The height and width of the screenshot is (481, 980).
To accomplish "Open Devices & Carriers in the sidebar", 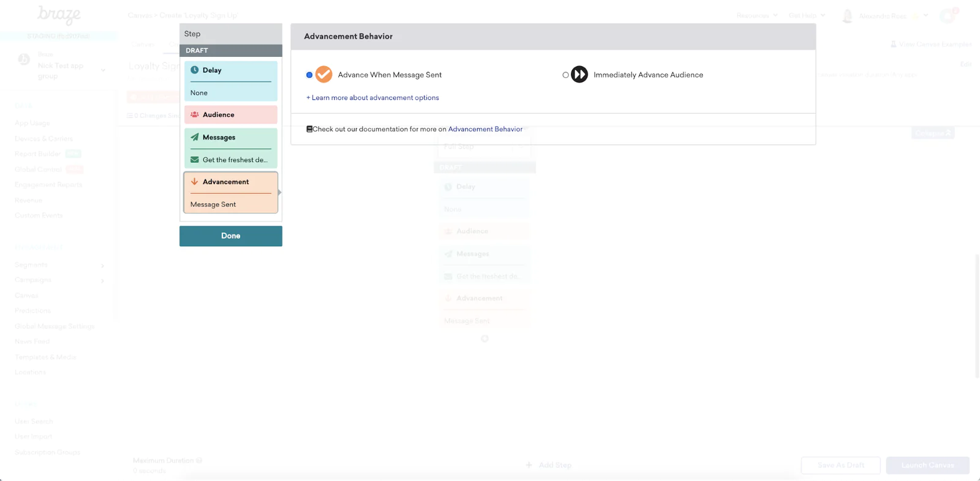I will [43, 138].
